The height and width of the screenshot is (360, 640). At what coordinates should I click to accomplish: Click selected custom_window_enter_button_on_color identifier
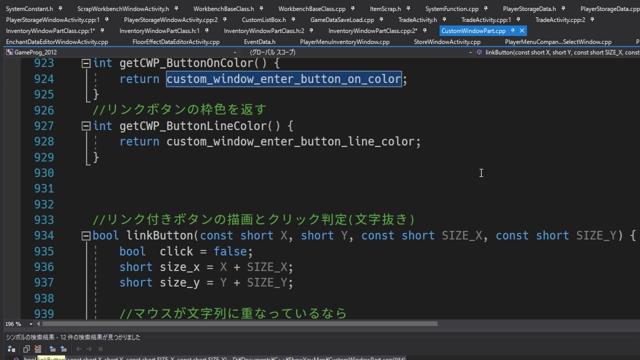(x=284, y=79)
